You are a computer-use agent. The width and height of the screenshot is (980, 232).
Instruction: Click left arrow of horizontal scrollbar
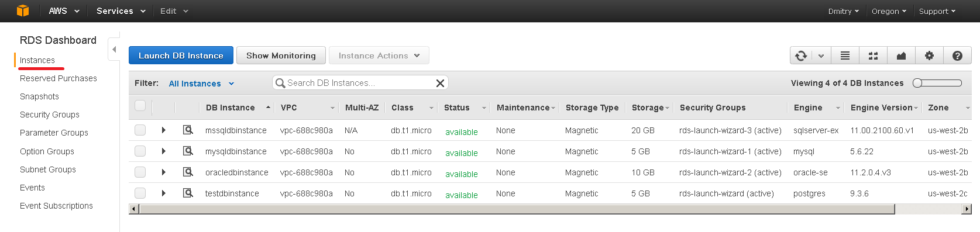coord(134,209)
